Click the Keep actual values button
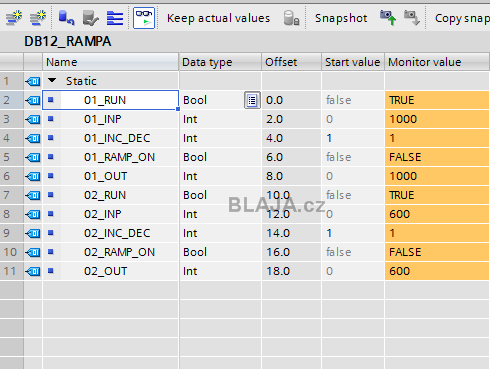Viewport: 490px width, 369px height. (x=218, y=18)
